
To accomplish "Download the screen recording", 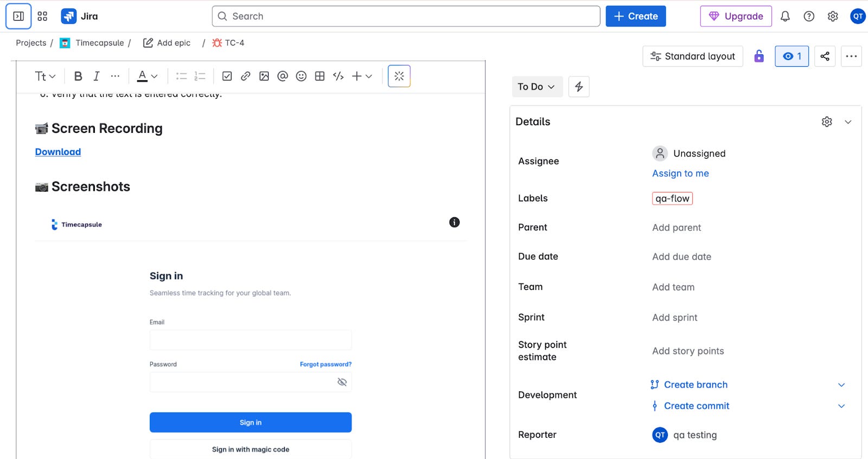I will point(58,152).
